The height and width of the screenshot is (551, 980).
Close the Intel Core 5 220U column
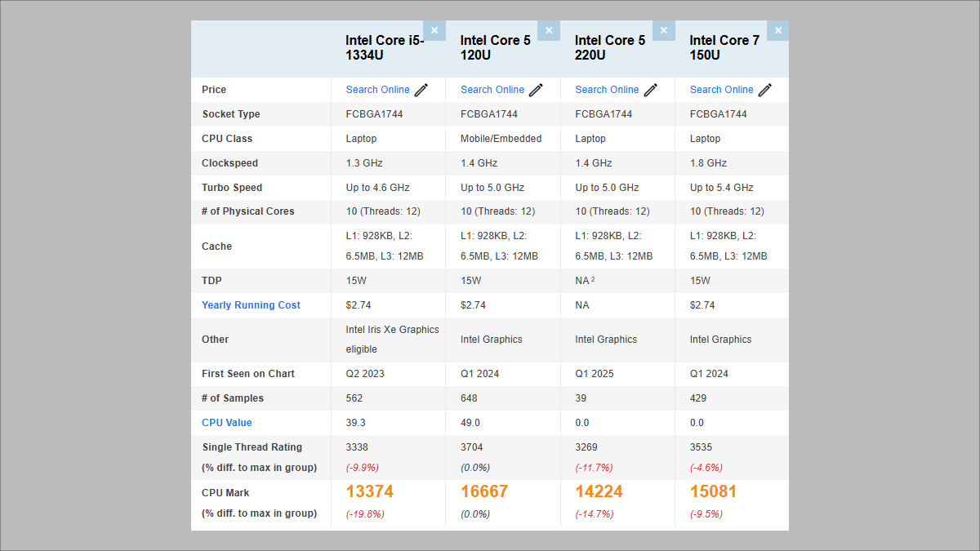(x=663, y=31)
